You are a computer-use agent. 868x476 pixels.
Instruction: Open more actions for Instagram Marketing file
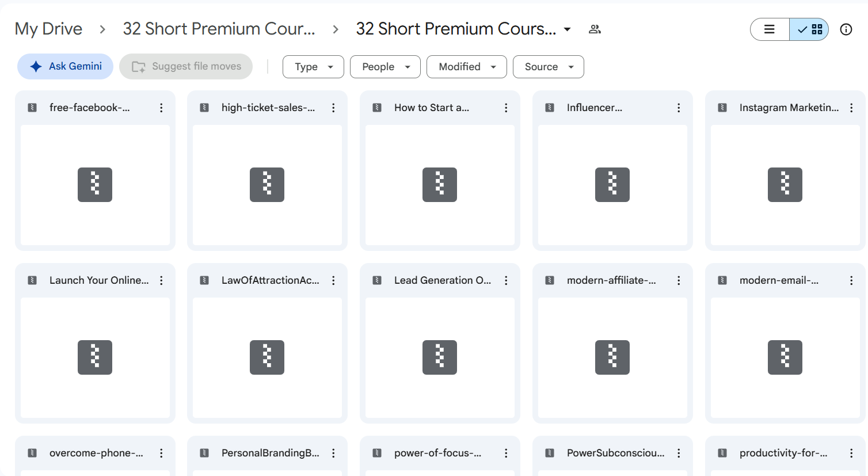pos(851,108)
